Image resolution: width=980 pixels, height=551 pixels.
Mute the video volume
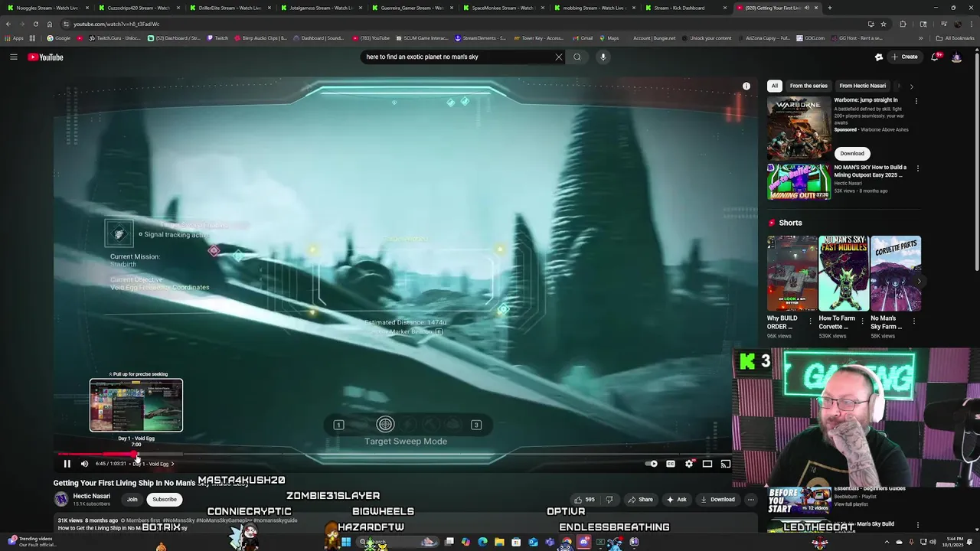click(84, 464)
